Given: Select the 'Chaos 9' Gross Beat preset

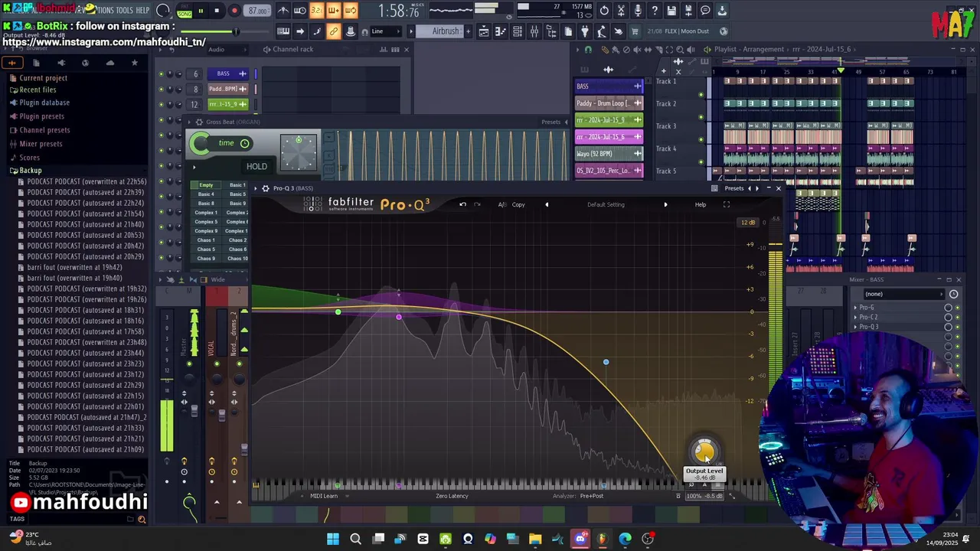Looking at the screenshot, I should (206, 259).
